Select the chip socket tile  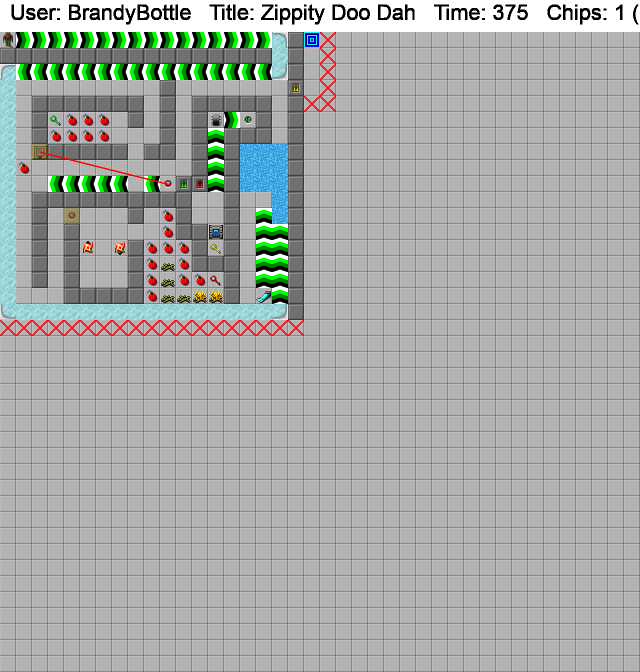[216, 232]
